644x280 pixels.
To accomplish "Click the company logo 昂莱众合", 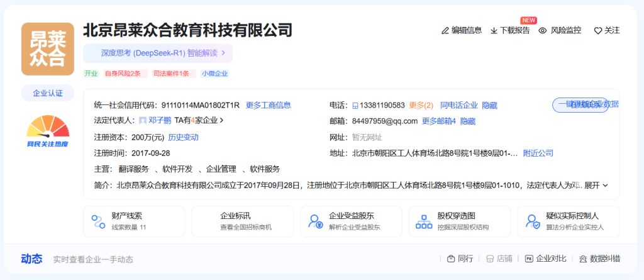I will pos(48,49).
